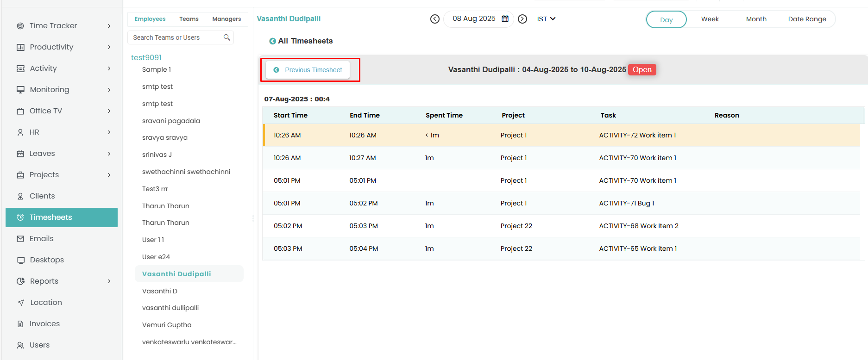Click the Projects briefcase icon
868x360 pixels.
tap(20, 175)
